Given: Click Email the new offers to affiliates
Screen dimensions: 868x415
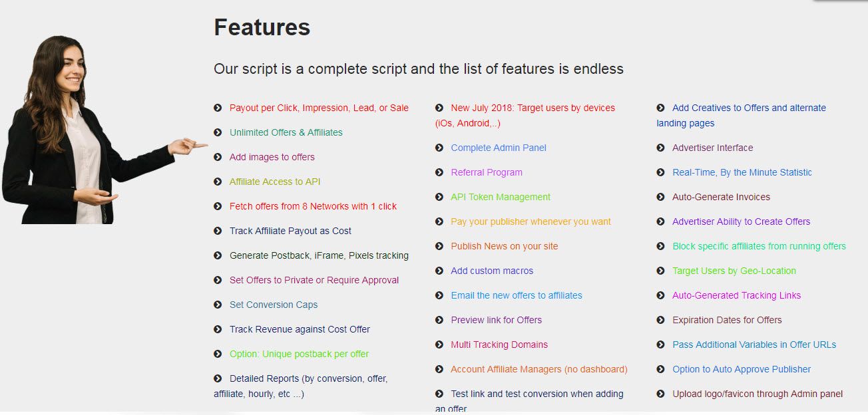Looking at the screenshot, I should 517,295.
